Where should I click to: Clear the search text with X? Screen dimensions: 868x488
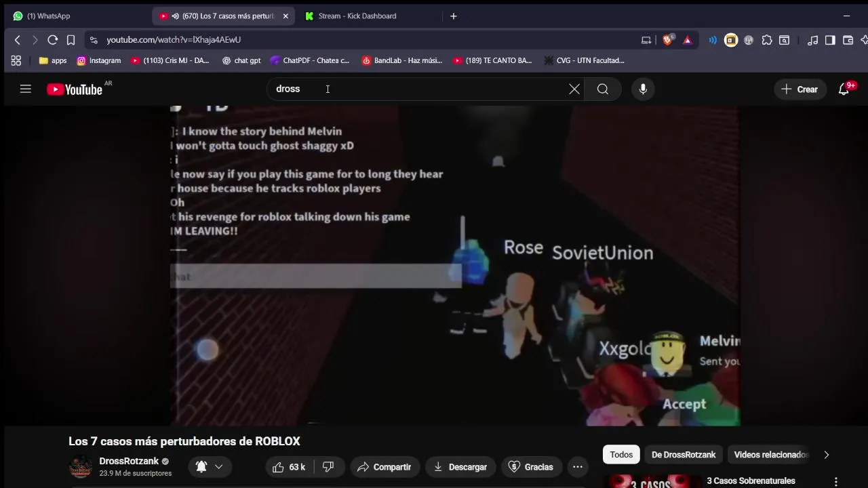(574, 89)
